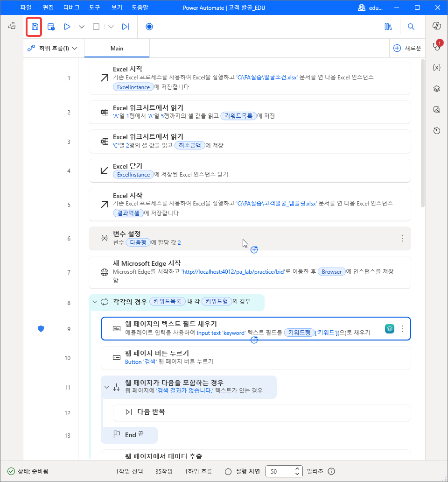Click 1작업 선택 status bar text
The height and width of the screenshot is (482, 448).
[x=129, y=471]
